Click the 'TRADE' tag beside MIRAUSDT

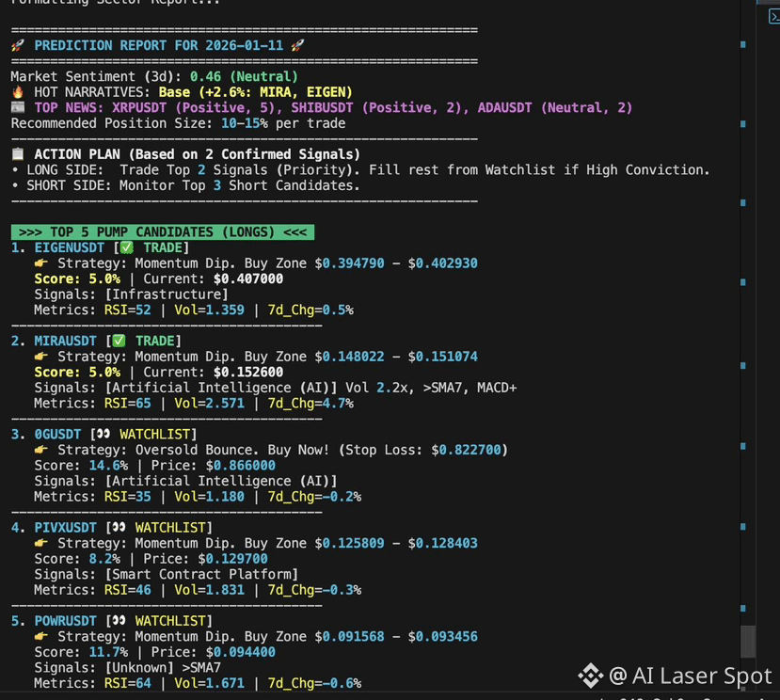tap(154, 341)
